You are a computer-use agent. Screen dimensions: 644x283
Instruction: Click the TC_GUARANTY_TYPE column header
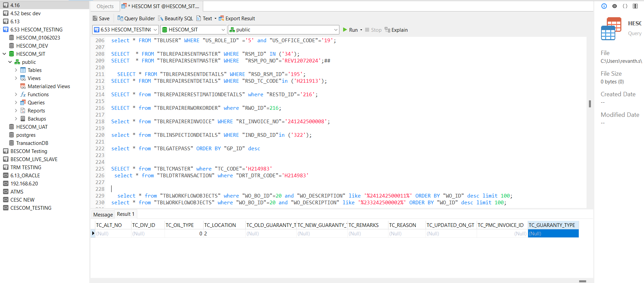553,225
